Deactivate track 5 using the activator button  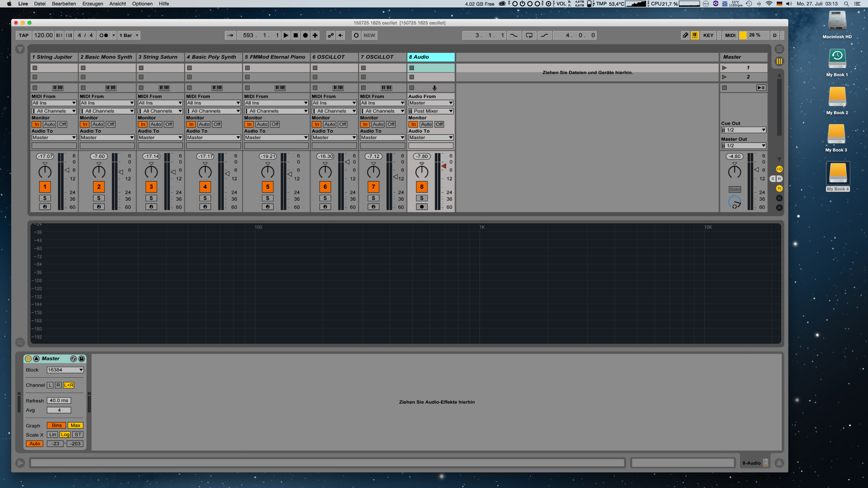[x=268, y=187]
